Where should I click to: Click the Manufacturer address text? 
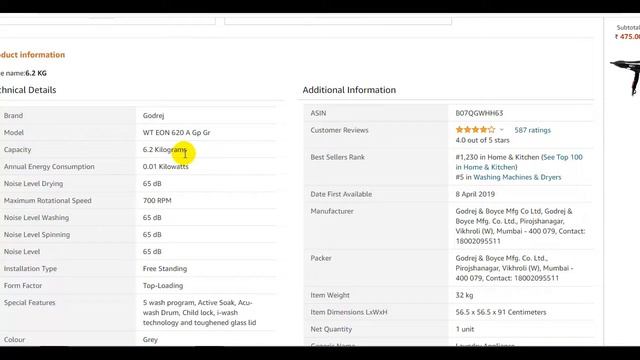pyautogui.click(x=520, y=226)
